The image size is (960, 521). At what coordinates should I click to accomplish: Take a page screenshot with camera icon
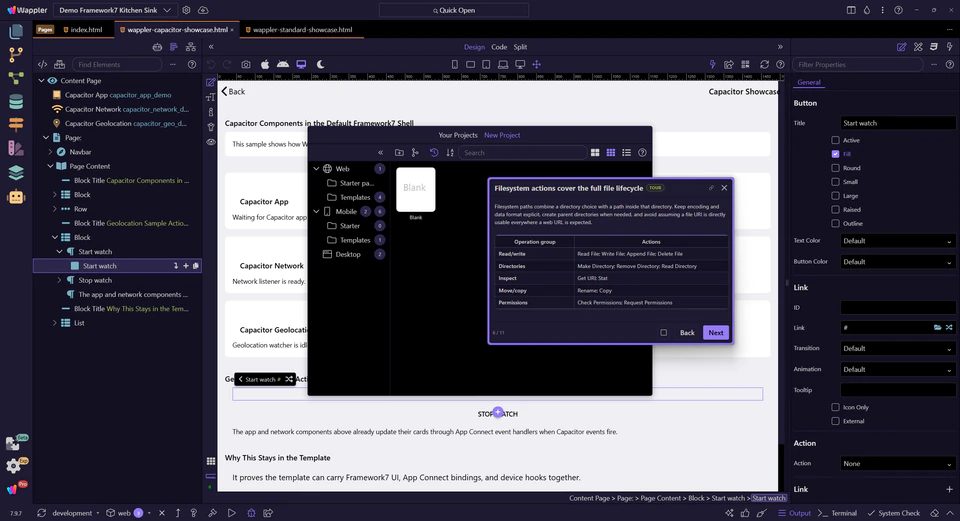click(x=246, y=64)
